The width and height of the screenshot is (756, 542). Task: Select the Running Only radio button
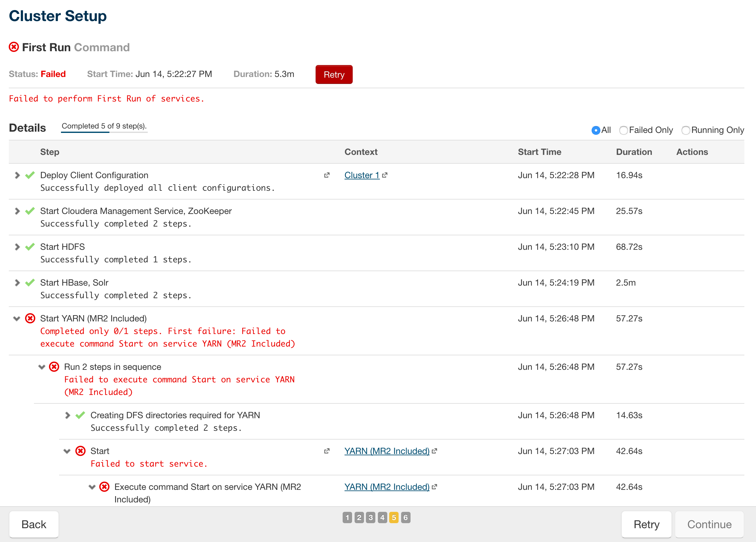click(x=685, y=130)
